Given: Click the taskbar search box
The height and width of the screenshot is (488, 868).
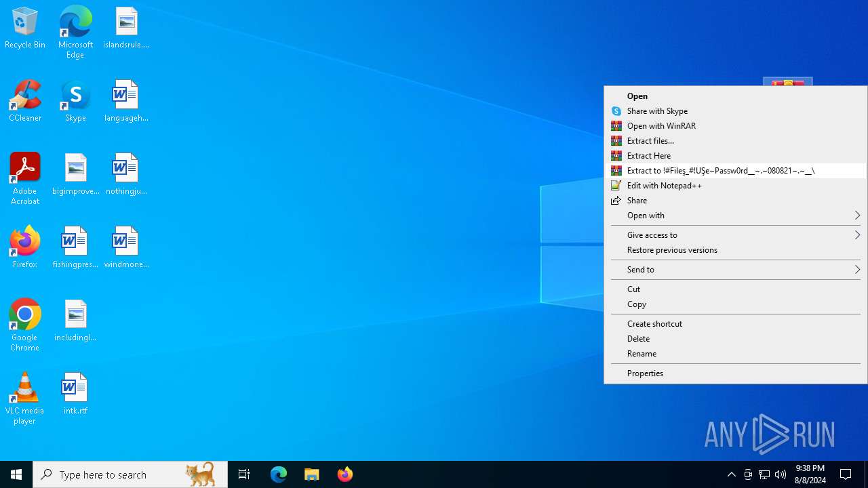Looking at the screenshot, I should tap(130, 474).
